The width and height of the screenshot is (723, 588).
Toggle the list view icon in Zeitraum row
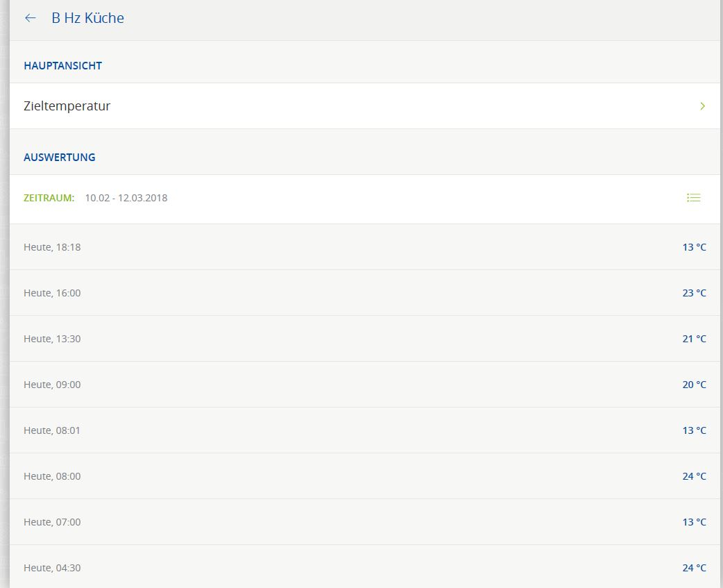tap(693, 198)
